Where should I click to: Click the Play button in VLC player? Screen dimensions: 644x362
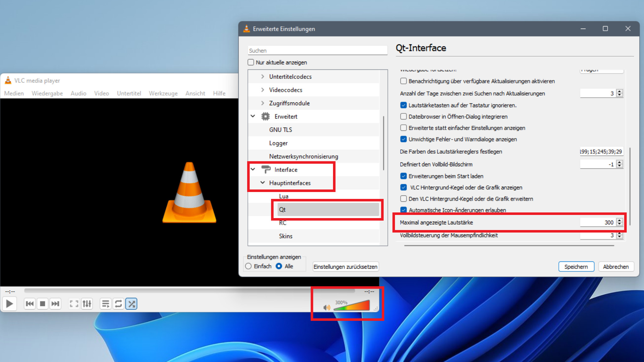[x=9, y=304]
